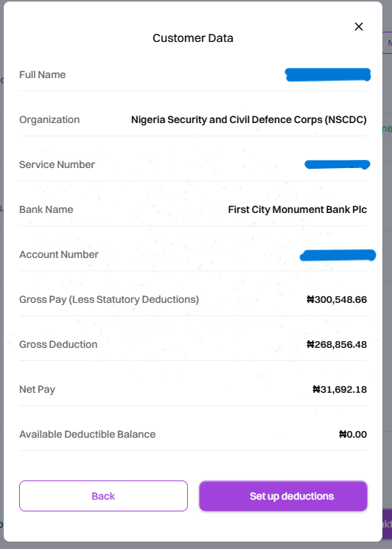Image resolution: width=392 pixels, height=549 pixels.
Task: Click the redacted Service Number value
Action: click(337, 164)
